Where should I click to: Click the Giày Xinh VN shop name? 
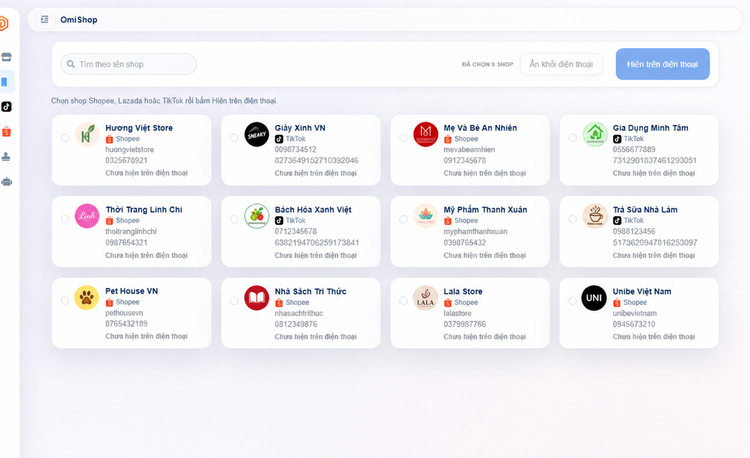(300, 128)
